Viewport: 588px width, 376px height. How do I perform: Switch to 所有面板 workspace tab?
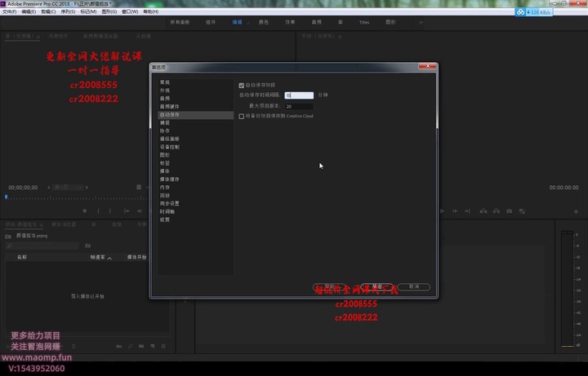180,23
